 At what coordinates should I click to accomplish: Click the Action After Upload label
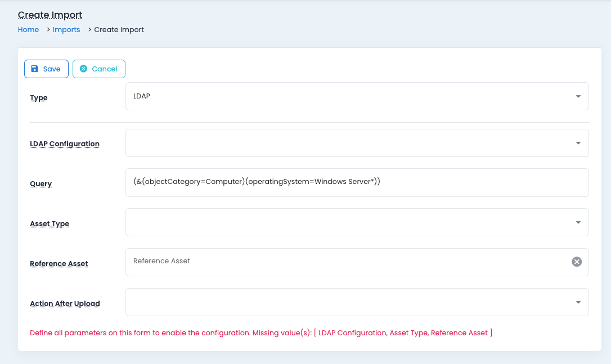coord(65,304)
